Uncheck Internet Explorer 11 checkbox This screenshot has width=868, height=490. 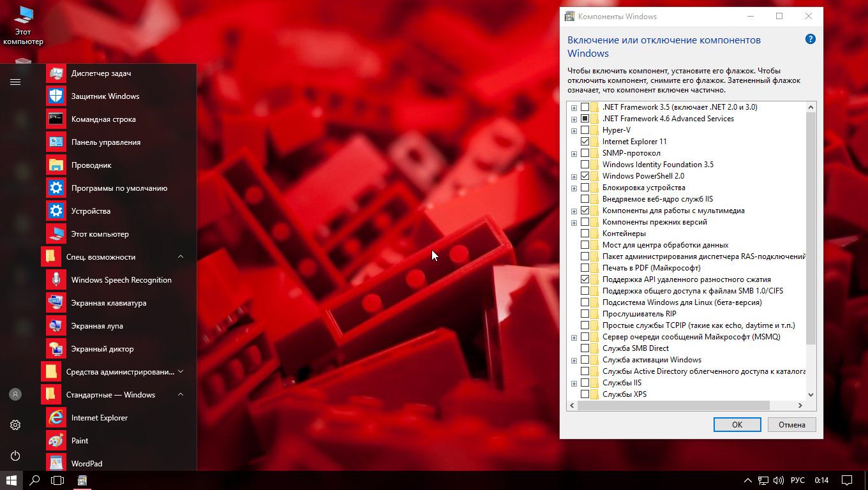(585, 142)
